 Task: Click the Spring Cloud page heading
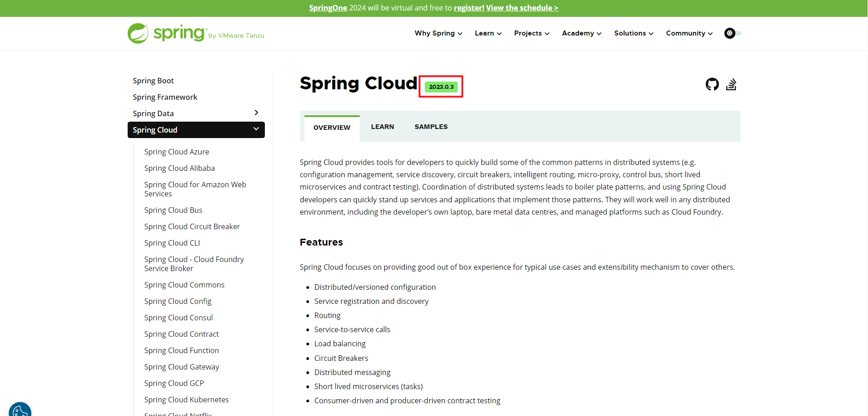[358, 83]
